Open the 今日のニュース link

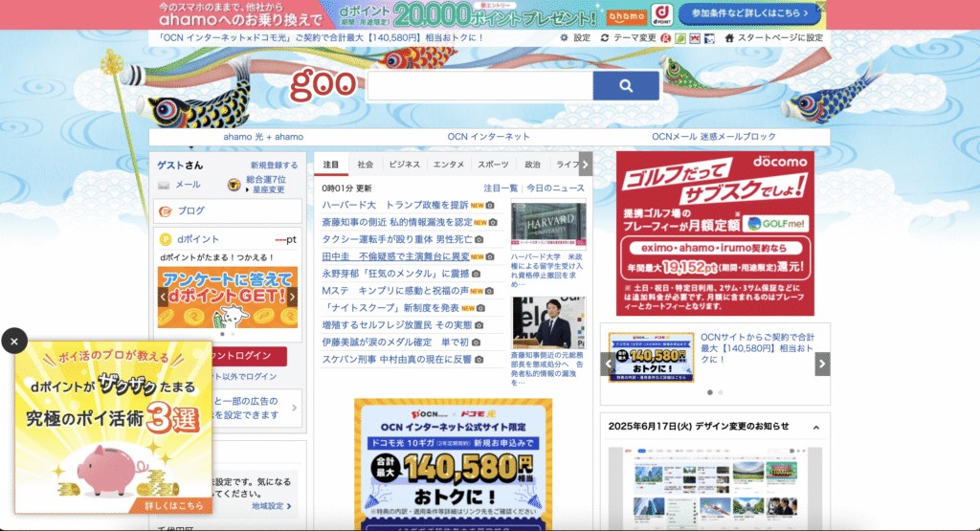[555, 188]
